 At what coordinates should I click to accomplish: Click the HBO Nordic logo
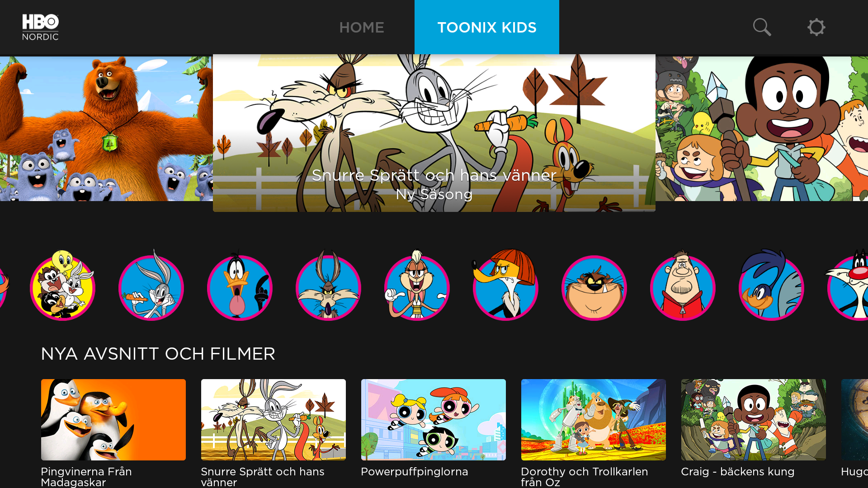pos(41,27)
